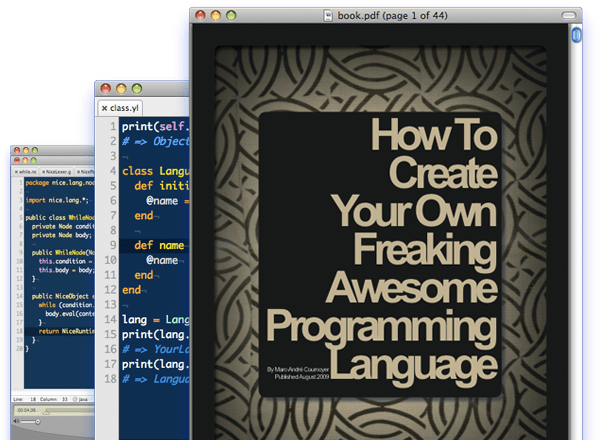Click '# => YourLa' comment on line 16
The width and height of the screenshot is (600, 440).
point(156,349)
